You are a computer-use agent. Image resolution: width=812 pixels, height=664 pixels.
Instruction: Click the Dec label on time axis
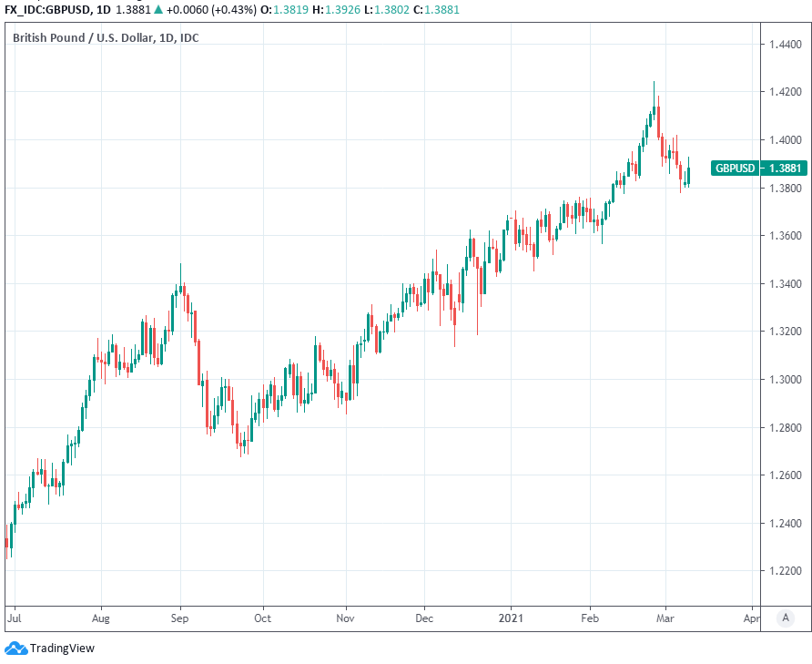(x=424, y=618)
